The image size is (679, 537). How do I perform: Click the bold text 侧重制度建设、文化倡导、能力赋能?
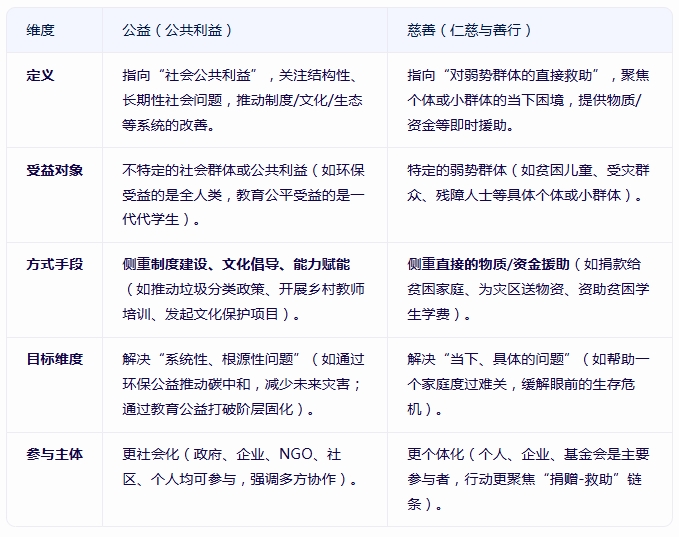236,265
